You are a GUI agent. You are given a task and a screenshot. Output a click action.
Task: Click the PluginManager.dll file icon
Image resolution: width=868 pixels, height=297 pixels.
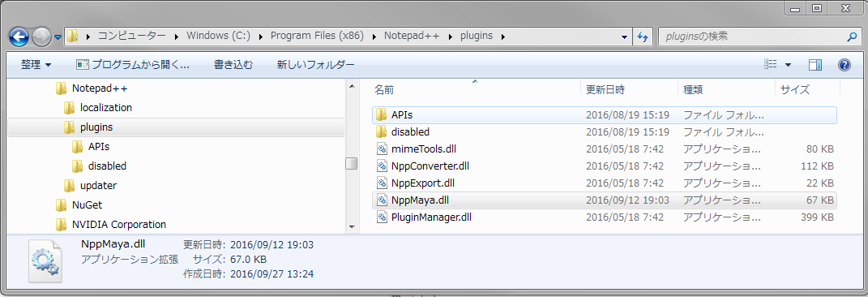pos(382,217)
